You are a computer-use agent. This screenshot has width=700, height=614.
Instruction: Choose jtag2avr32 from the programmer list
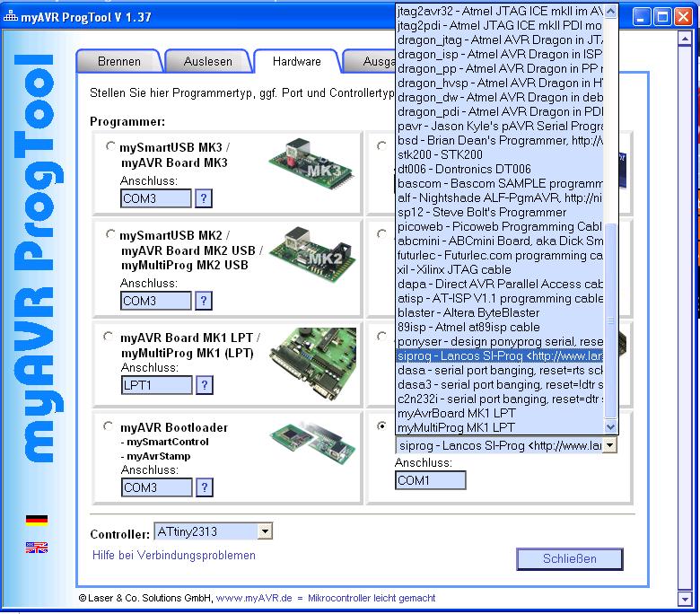pos(500,11)
